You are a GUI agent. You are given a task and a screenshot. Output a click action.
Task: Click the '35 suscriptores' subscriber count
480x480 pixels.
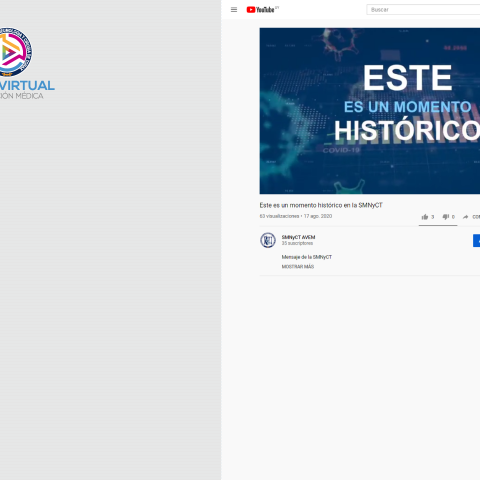point(297,243)
